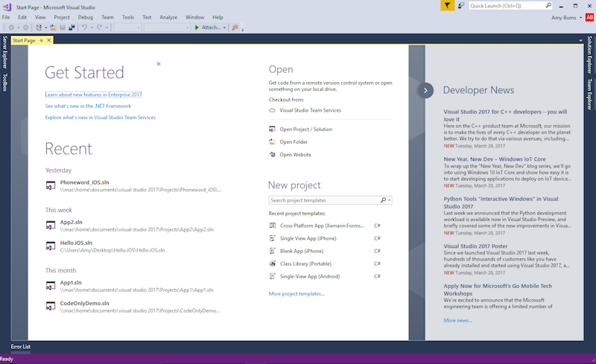
Task: Click the Open File toolbar icon
Action: [53, 28]
